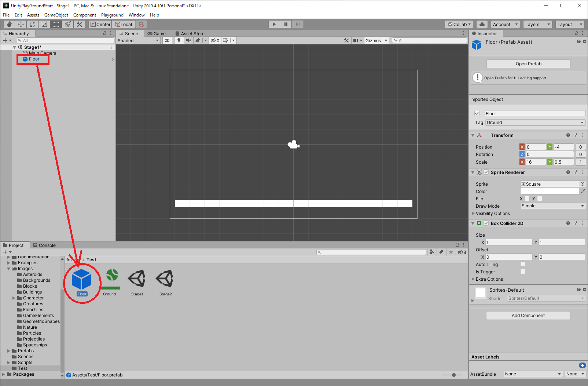Enable the Auto Tiling checkbox
The width and height of the screenshot is (588, 386).
523,264
